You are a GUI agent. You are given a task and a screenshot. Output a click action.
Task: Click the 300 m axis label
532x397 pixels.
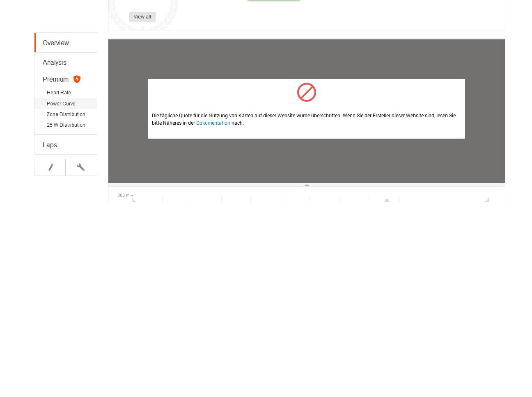[123, 195]
